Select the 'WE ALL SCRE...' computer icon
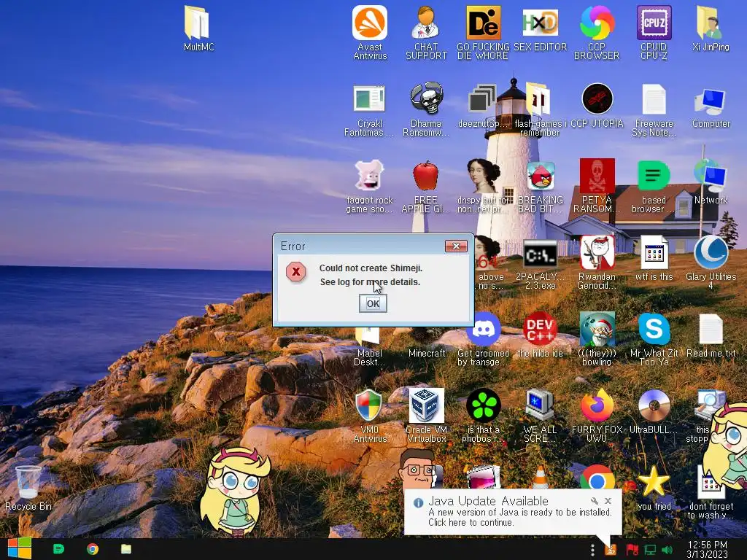Screen dimensions: 747x560 (x=540, y=405)
